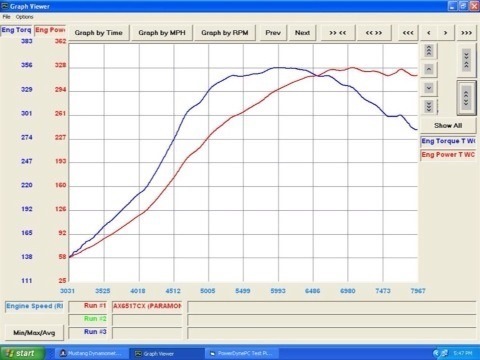Jump far right with the >>> button

tap(466, 33)
